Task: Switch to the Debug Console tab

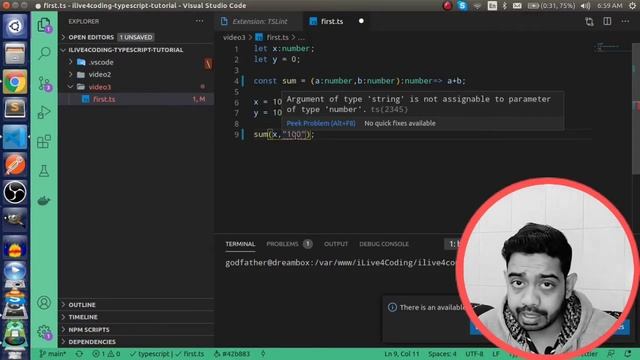Action: pyautogui.click(x=384, y=244)
